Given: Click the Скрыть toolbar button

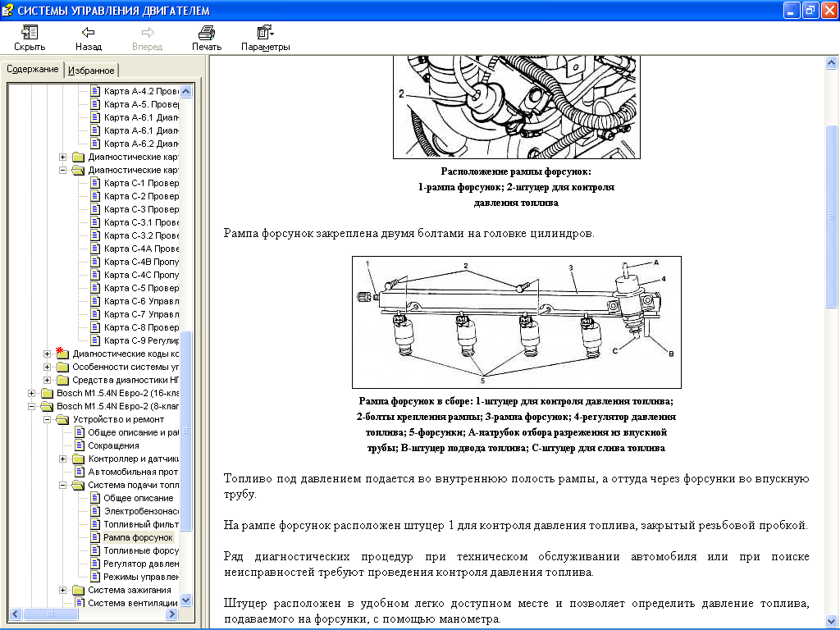Looking at the screenshot, I should [x=30, y=39].
